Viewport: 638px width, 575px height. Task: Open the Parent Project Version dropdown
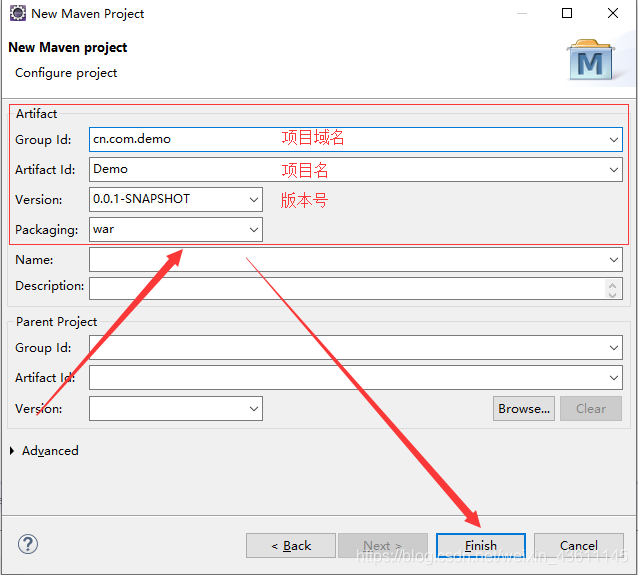[x=254, y=409]
